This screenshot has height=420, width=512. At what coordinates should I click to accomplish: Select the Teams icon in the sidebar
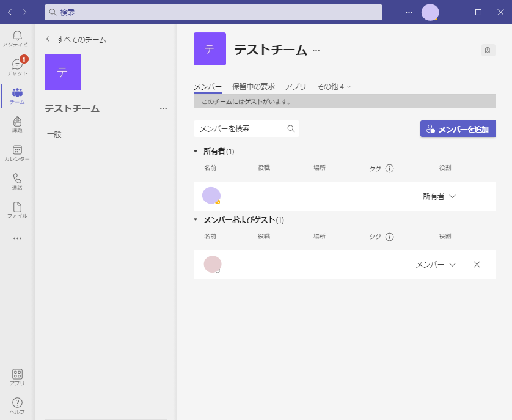tap(17, 96)
